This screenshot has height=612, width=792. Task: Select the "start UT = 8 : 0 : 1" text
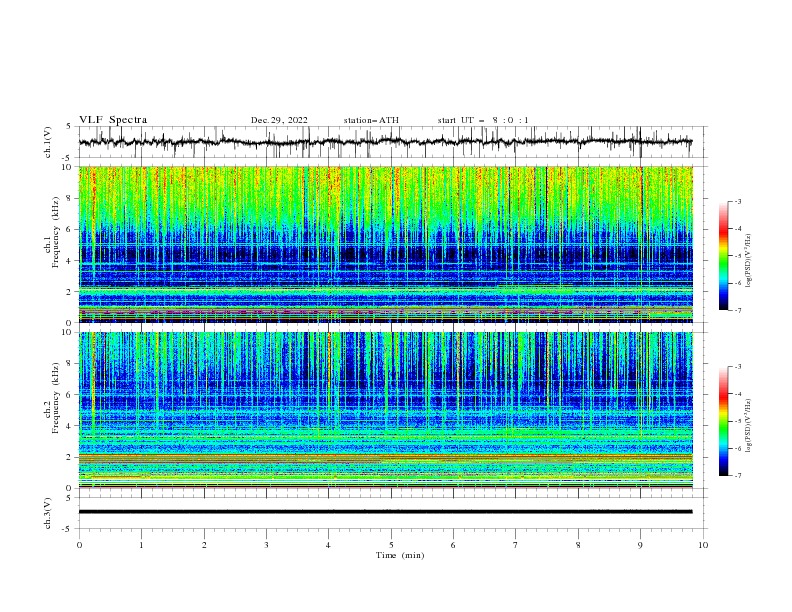(x=483, y=120)
